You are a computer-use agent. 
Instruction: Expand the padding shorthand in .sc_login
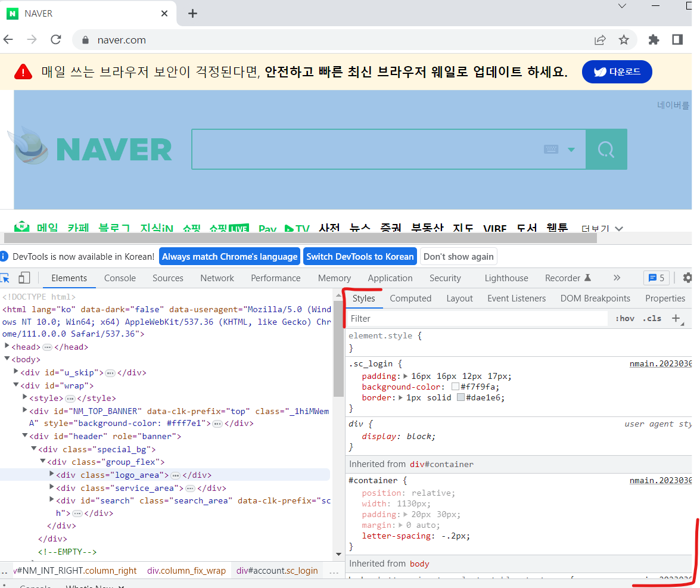pyautogui.click(x=405, y=376)
